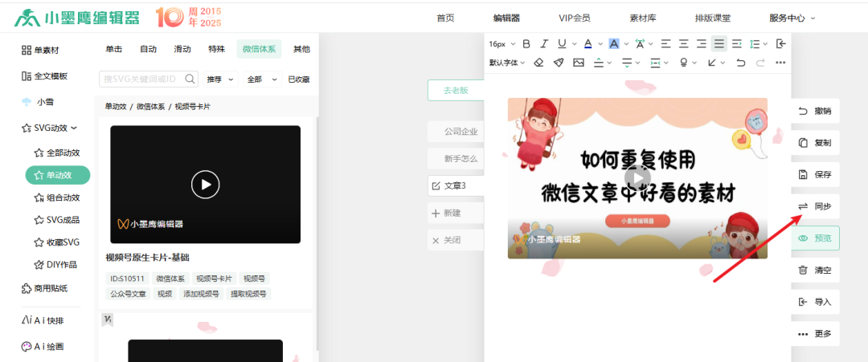Open 排版课堂 navigation item
The height and width of the screenshot is (362, 868).
(713, 18)
